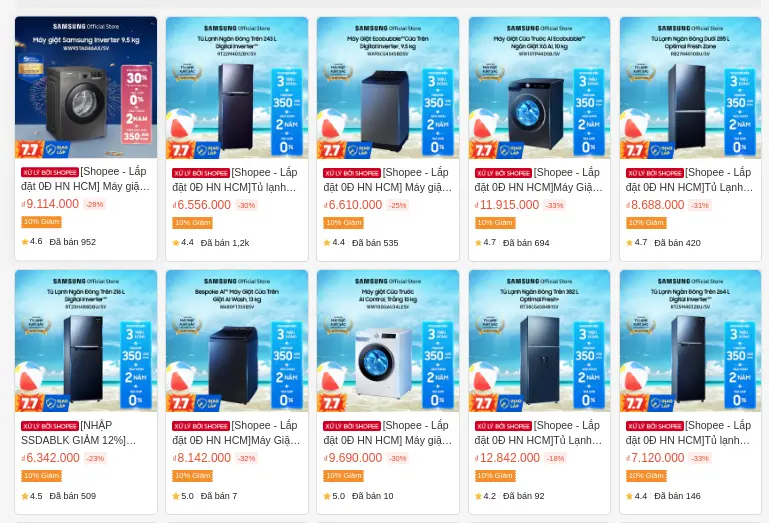Click the white front-load washer image priced 9.690.000

point(388,341)
